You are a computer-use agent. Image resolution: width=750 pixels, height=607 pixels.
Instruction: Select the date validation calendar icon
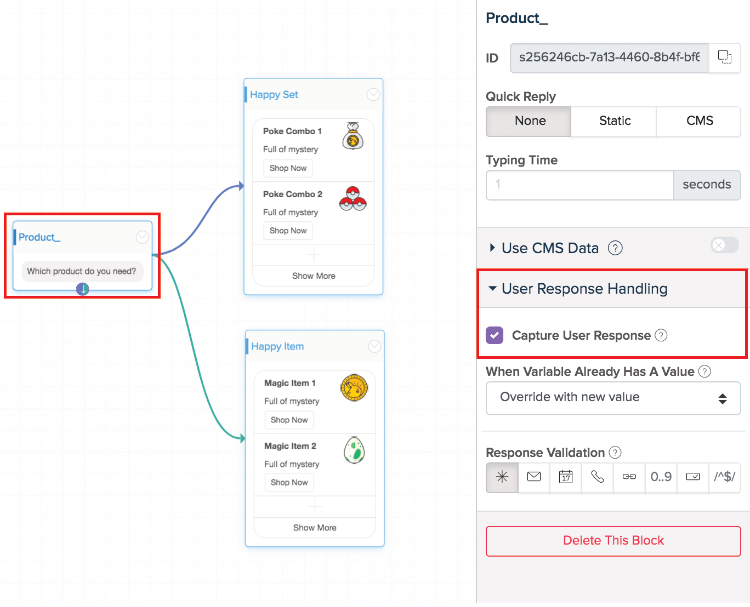[x=565, y=477]
